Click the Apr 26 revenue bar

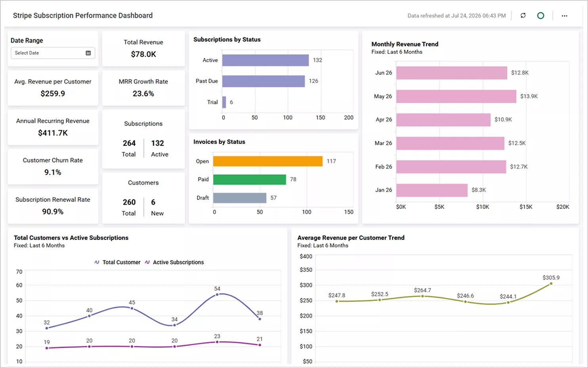click(443, 120)
